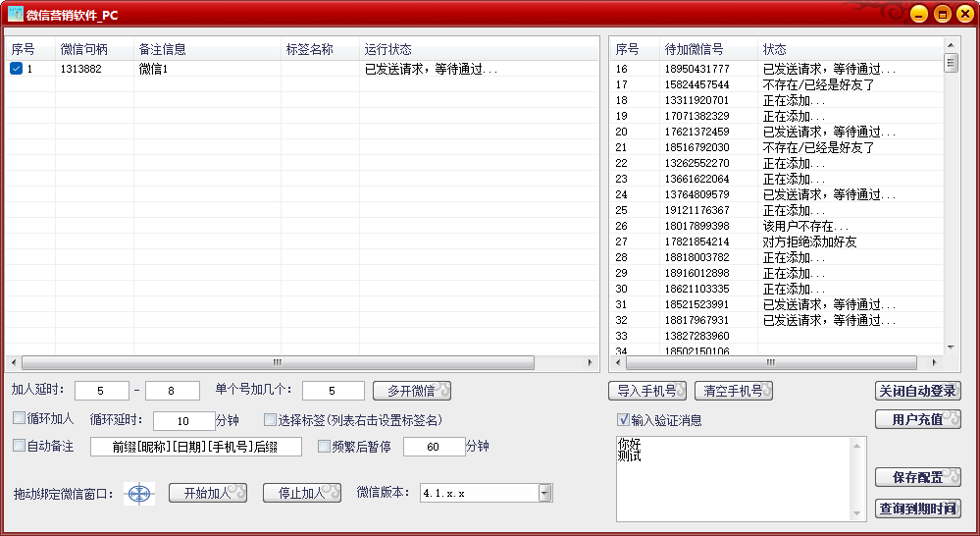Click the 导入手机号 button

(x=646, y=391)
